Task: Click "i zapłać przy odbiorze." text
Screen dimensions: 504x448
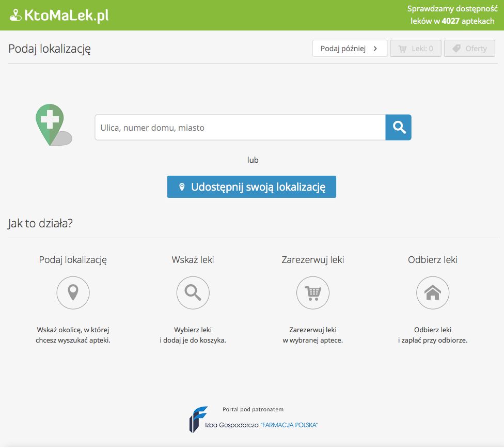Action: tap(433, 340)
